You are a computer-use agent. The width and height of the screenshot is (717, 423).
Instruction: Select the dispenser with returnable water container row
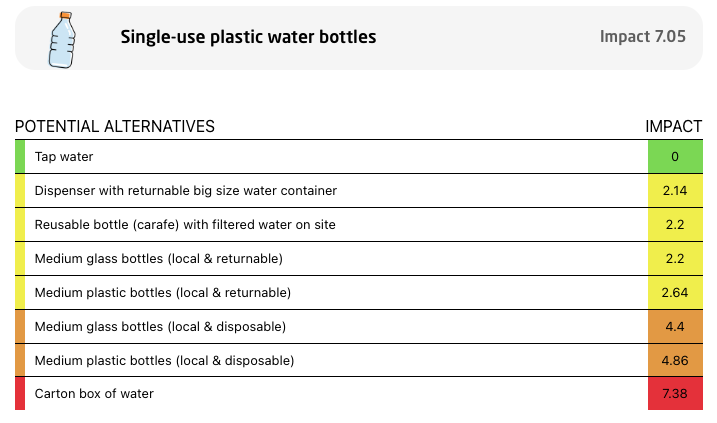pyautogui.click(x=358, y=191)
